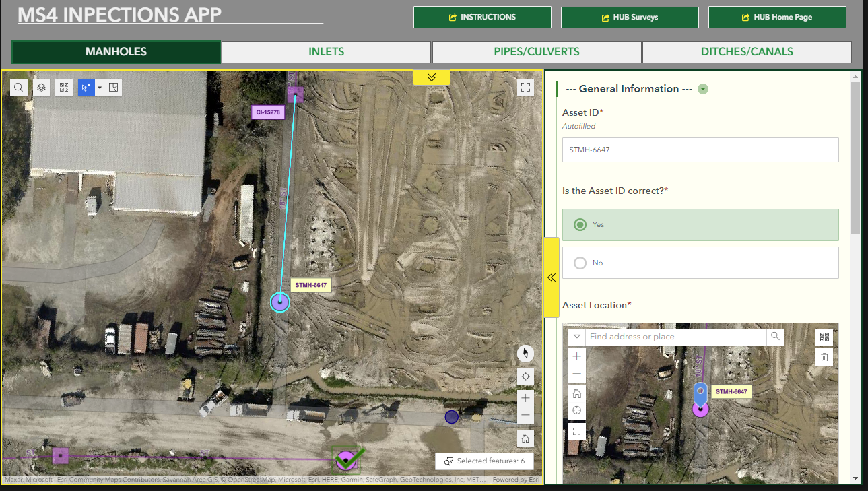Screen dimensions: 868x491
Task: Collapse the map toolbar with yellow chevron
Action: point(431,77)
